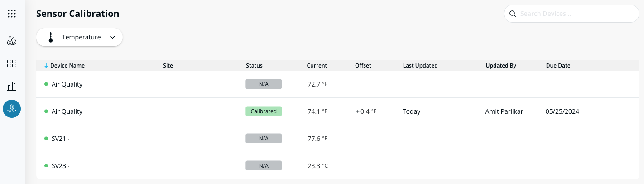Open the app grid menu icon
This screenshot has height=184, width=644.
(x=12, y=14)
